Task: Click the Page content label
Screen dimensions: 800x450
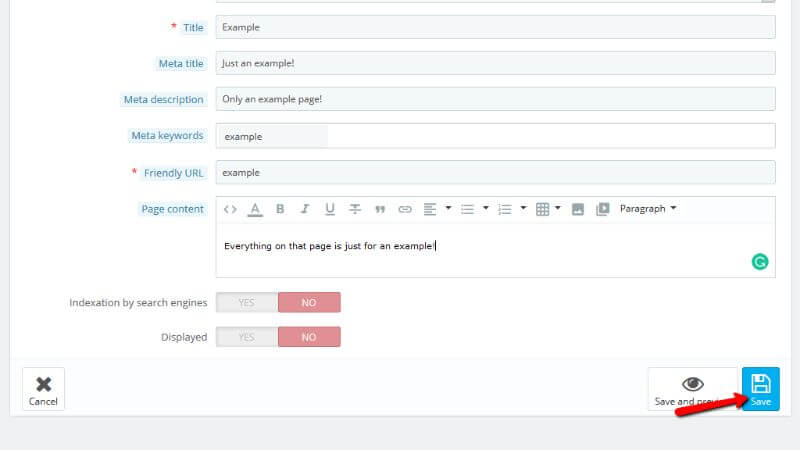Action: tap(172, 209)
